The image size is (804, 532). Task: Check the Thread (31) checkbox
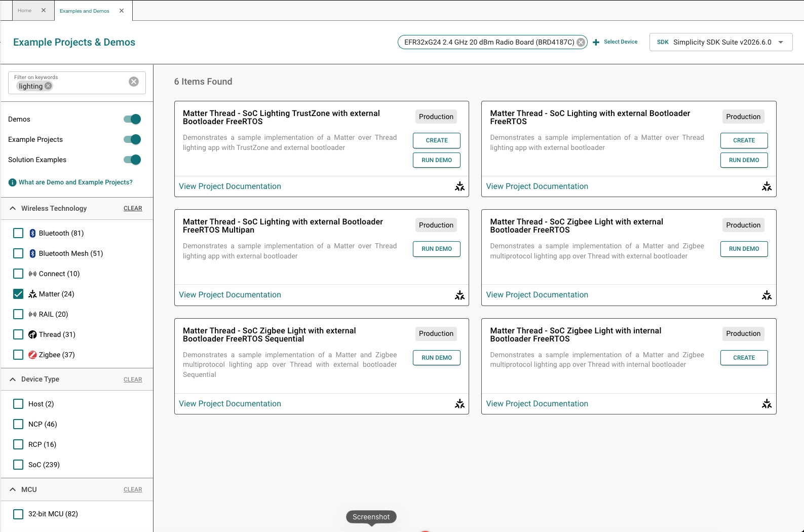coord(18,334)
